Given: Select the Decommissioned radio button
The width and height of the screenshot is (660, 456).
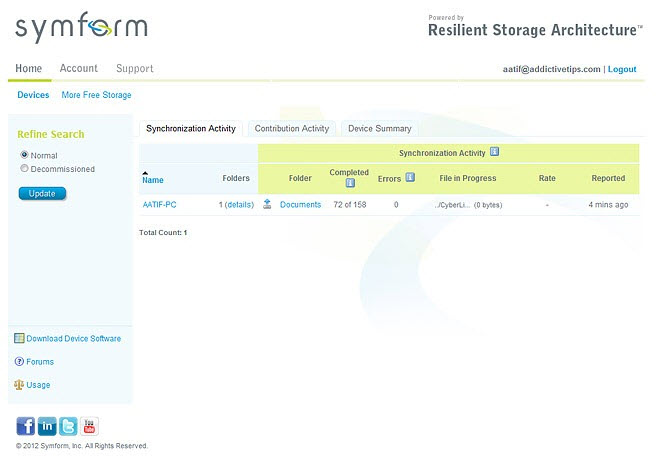Looking at the screenshot, I should 24,168.
